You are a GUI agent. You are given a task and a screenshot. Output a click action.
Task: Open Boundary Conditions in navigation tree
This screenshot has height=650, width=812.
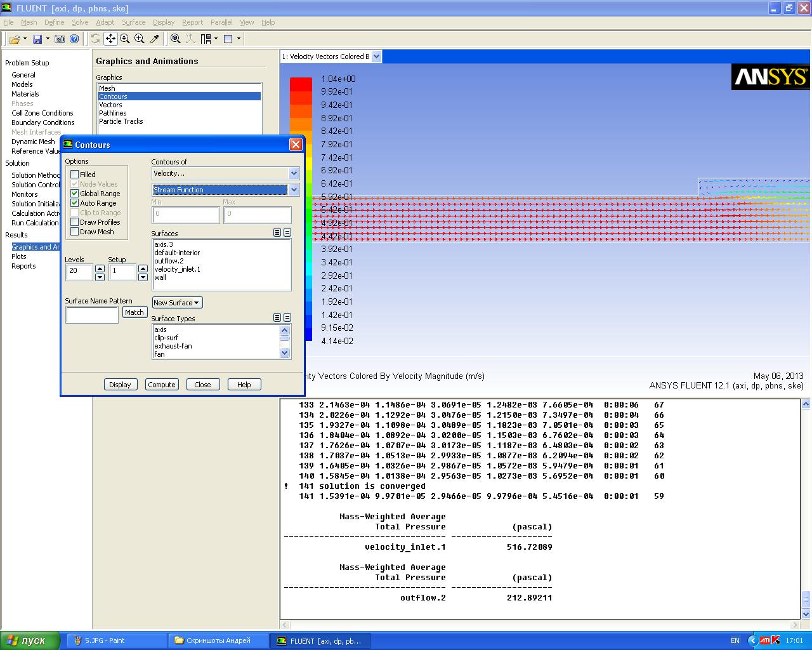43,123
